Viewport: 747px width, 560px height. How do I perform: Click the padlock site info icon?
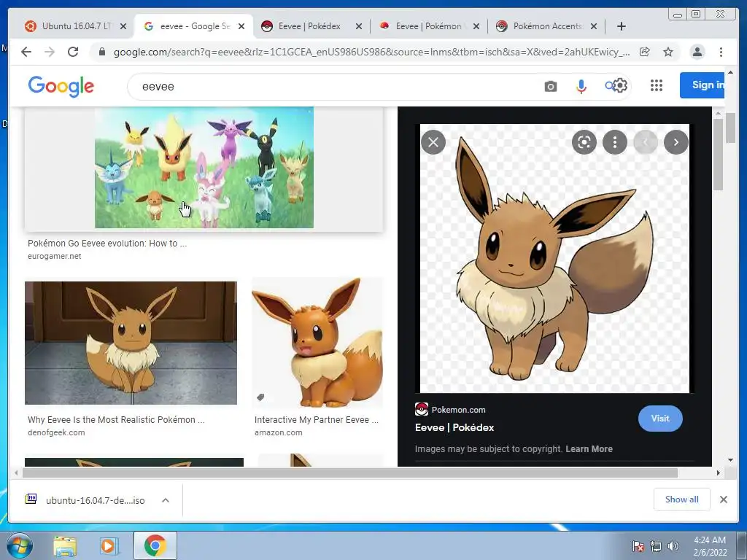pyautogui.click(x=101, y=52)
